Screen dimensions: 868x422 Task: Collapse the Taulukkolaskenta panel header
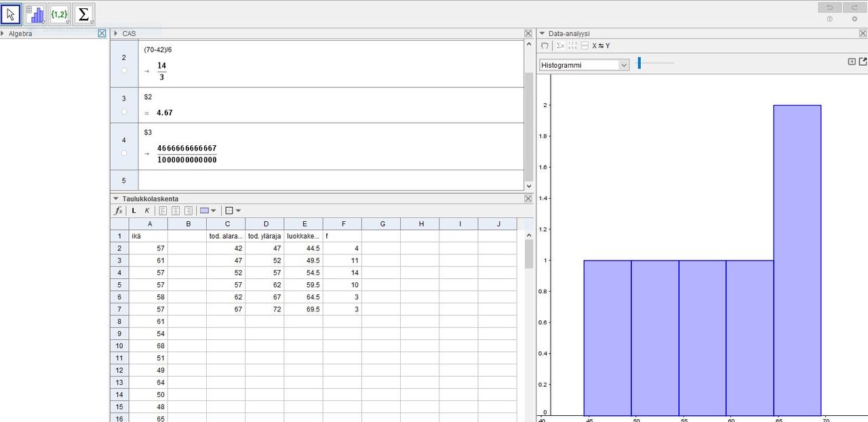click(x=116, y=199)
